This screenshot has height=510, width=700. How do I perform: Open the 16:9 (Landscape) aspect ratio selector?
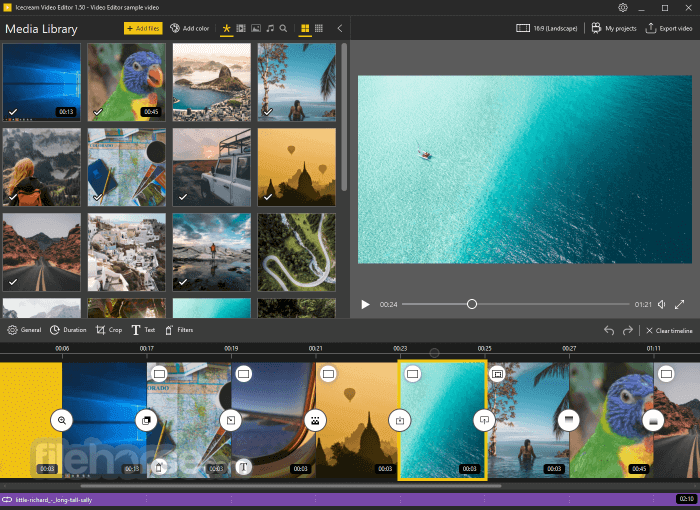coord(546,28)
